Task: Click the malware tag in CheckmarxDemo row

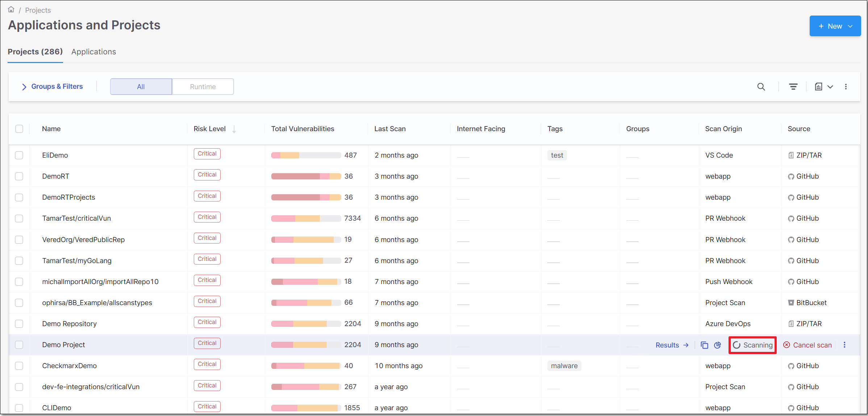Action: [564, 366]
